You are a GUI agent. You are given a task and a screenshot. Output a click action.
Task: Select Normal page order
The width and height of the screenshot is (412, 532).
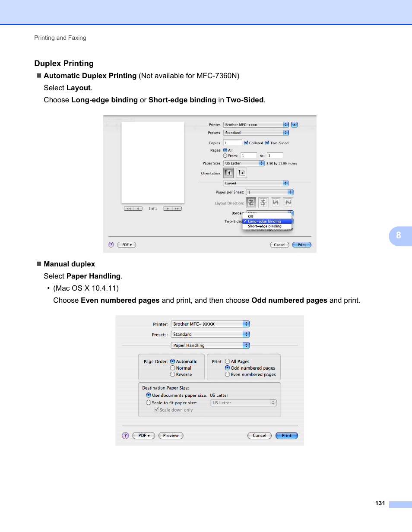172,368
